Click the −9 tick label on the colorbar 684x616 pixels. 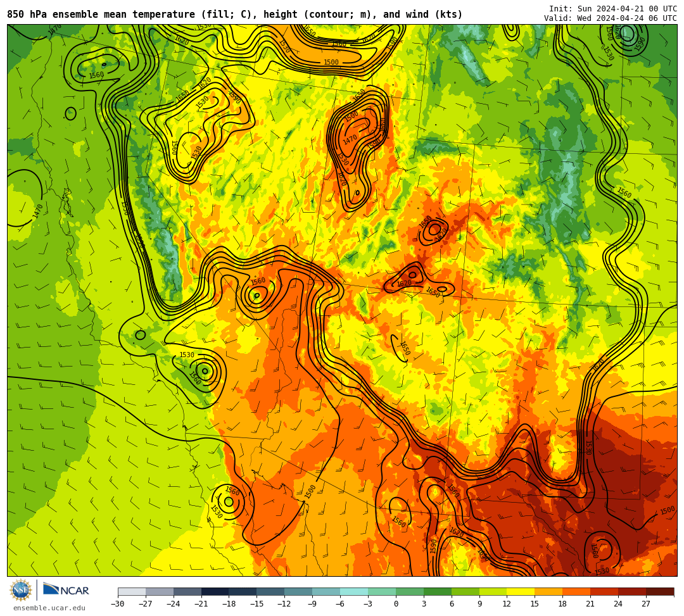(x=312, y=604)
